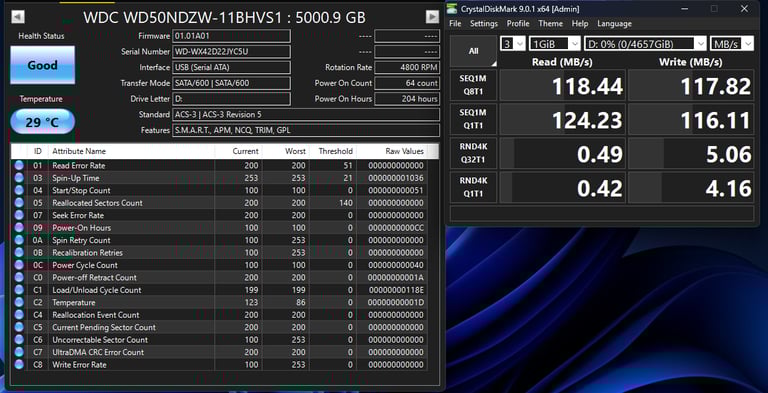Click status orb for Start/Stop Count
Image resolution: width=768 pixels, height=393 pixels.
click(x=19, y=190)
